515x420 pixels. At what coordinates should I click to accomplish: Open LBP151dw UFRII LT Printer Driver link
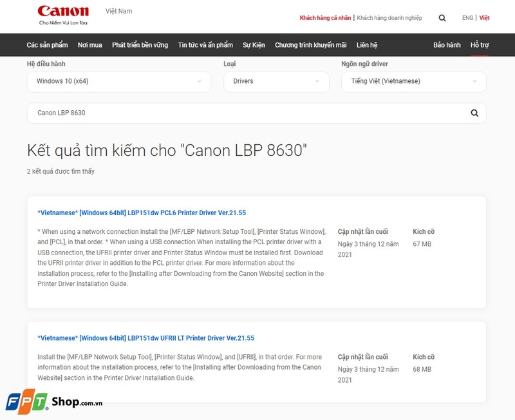tap(146, 338)
